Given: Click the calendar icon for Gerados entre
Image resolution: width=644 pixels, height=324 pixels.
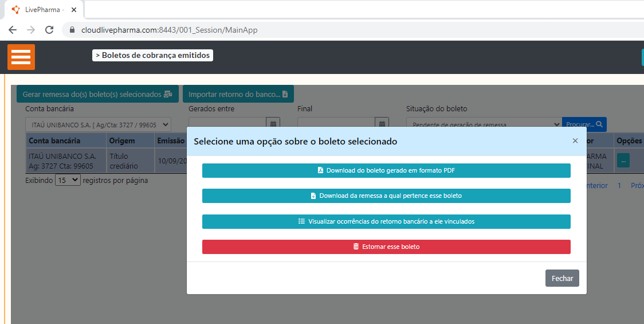Looking at the screenshot, I should coord(273,123).
